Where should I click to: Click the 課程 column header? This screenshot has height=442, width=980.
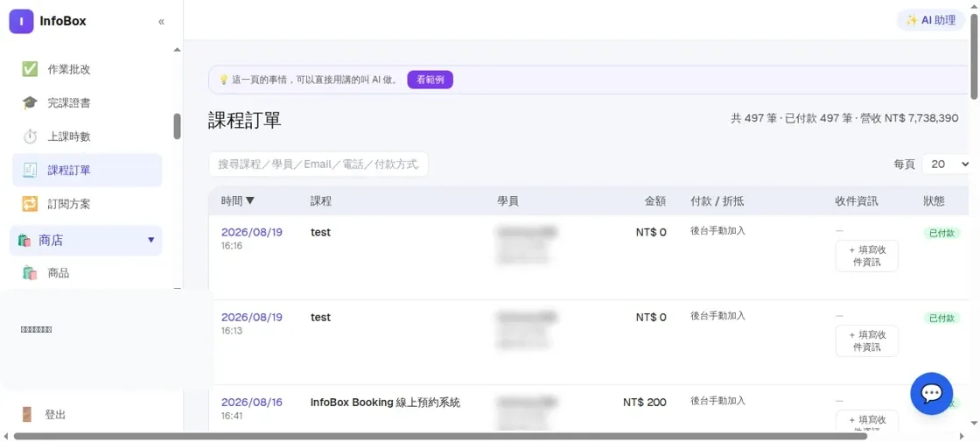pyautogui.click(x=320, y=201)
